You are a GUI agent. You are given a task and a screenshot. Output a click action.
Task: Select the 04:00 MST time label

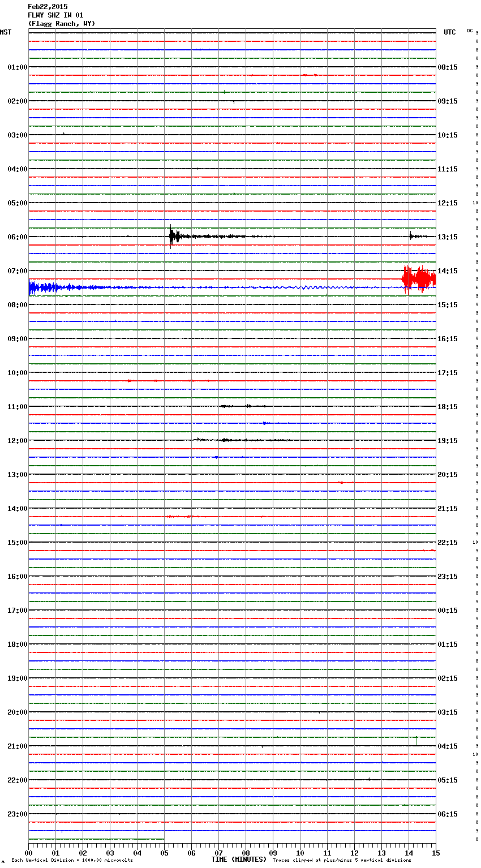point(18,169)
